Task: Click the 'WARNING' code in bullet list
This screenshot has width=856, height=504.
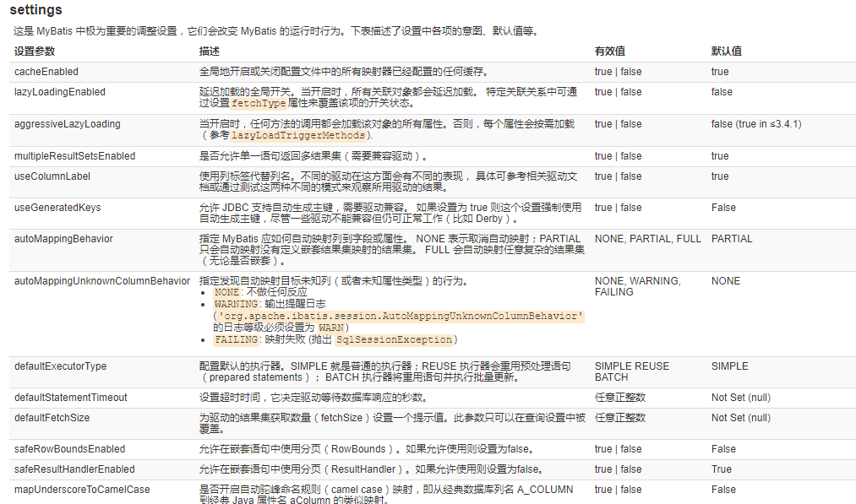Action: tap(237, 304)
